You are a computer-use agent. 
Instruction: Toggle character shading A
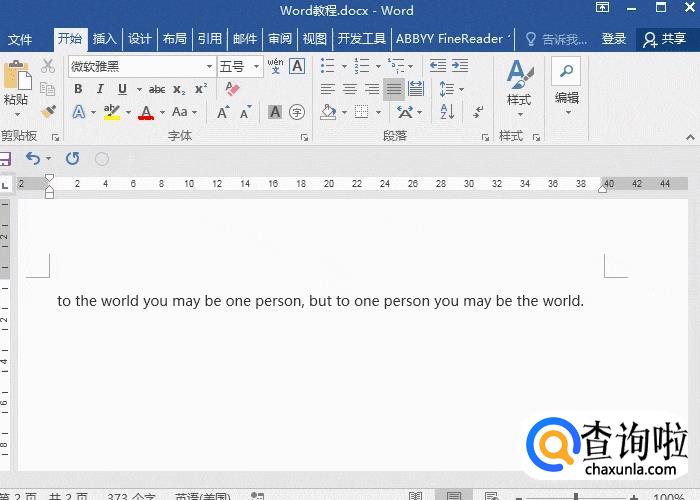(x=275, y=112)
